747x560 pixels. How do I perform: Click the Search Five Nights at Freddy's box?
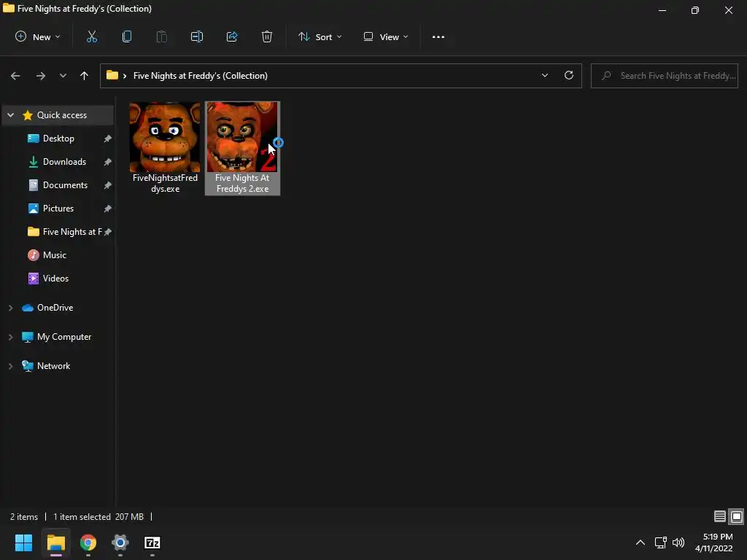pos(664,76)
